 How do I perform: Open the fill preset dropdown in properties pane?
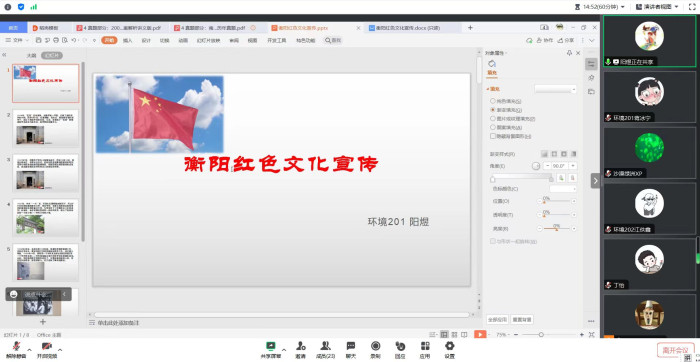[x=555, y=89]
